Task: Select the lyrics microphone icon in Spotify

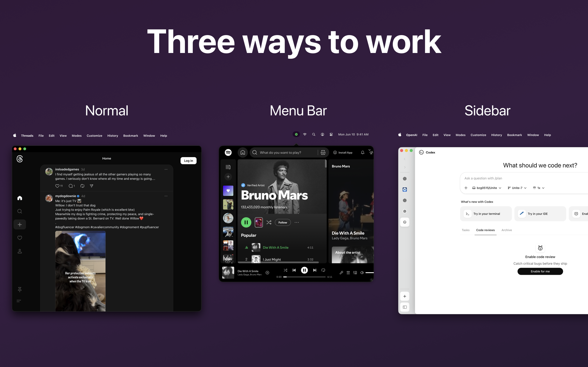Action: (342, 273)
